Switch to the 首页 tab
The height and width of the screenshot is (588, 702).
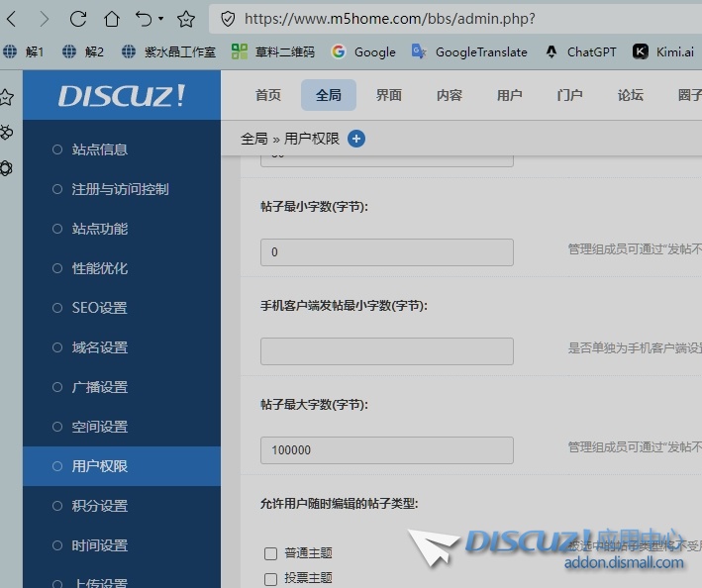tap(268, 95)
